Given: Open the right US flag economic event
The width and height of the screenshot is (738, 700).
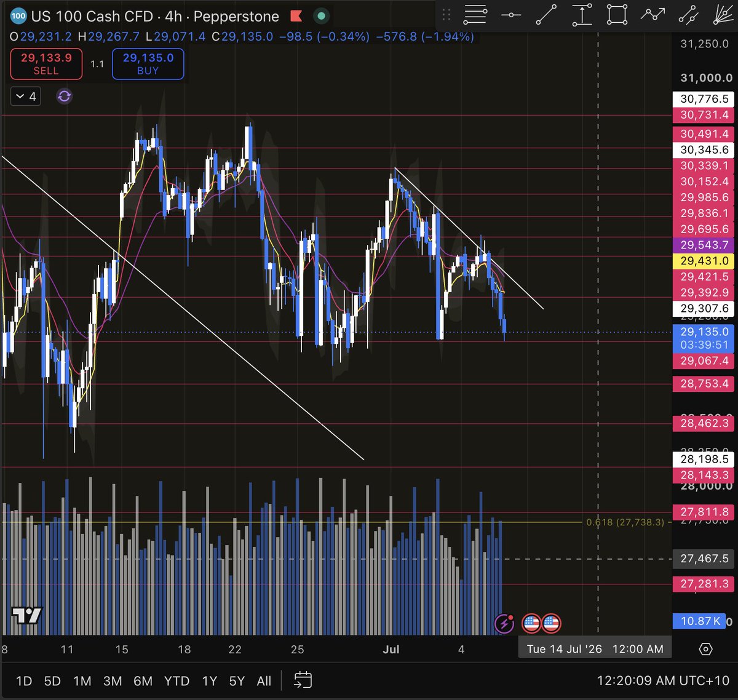Looking at the screenshot, I should (551, 623).
